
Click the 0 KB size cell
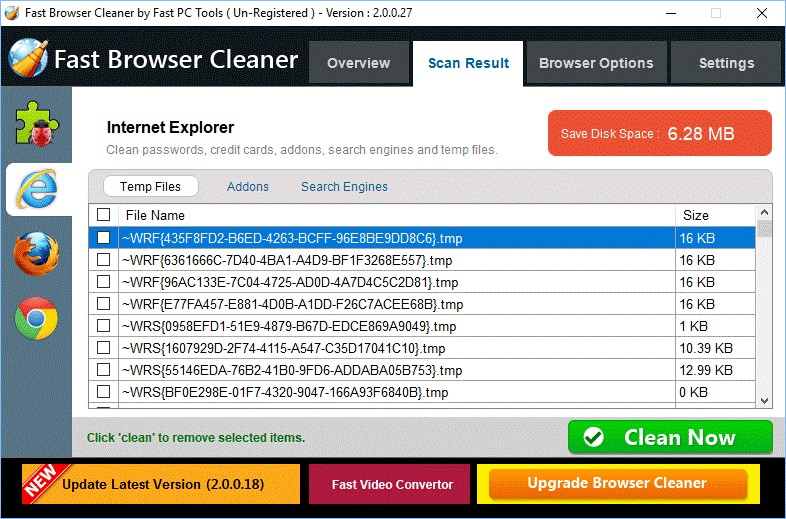[x=715, y=392]
